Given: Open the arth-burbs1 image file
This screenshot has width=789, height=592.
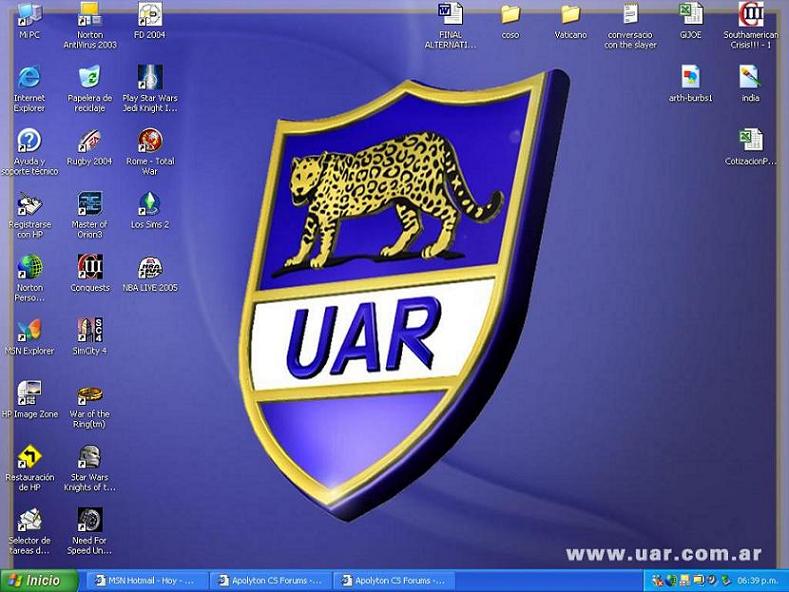Looking at the screenshot, I should click(x=691, y=84).
